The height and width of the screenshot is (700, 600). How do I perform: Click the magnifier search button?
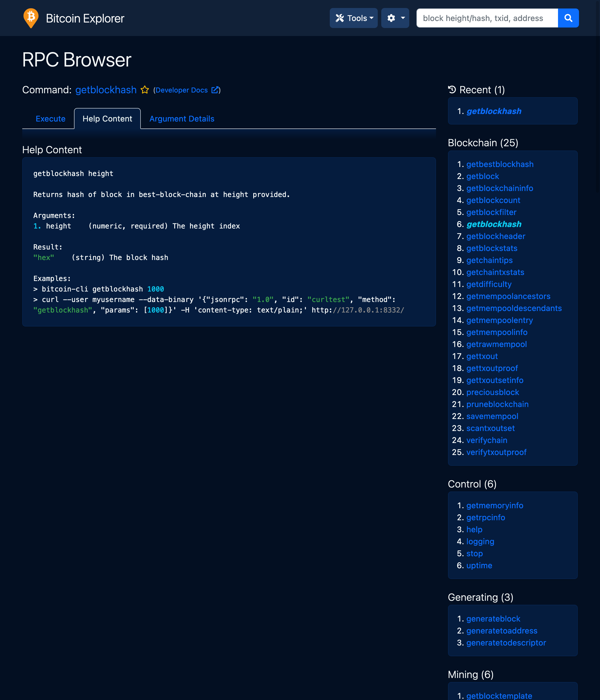pos(568,18)
